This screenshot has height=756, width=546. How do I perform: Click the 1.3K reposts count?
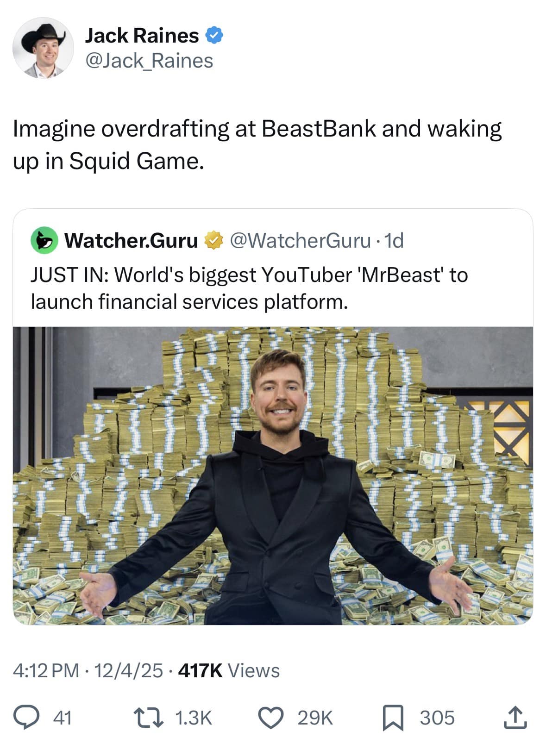(194, 718)
